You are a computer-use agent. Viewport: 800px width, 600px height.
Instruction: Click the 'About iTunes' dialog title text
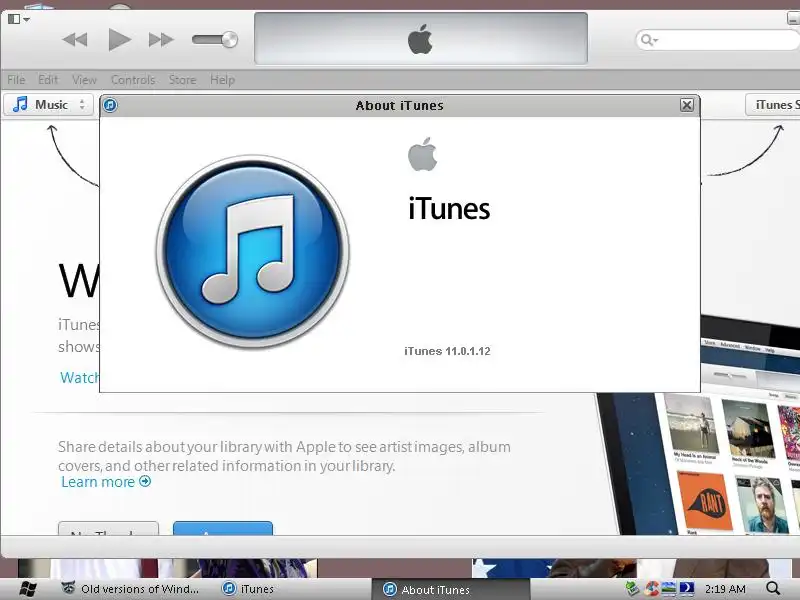399,106
